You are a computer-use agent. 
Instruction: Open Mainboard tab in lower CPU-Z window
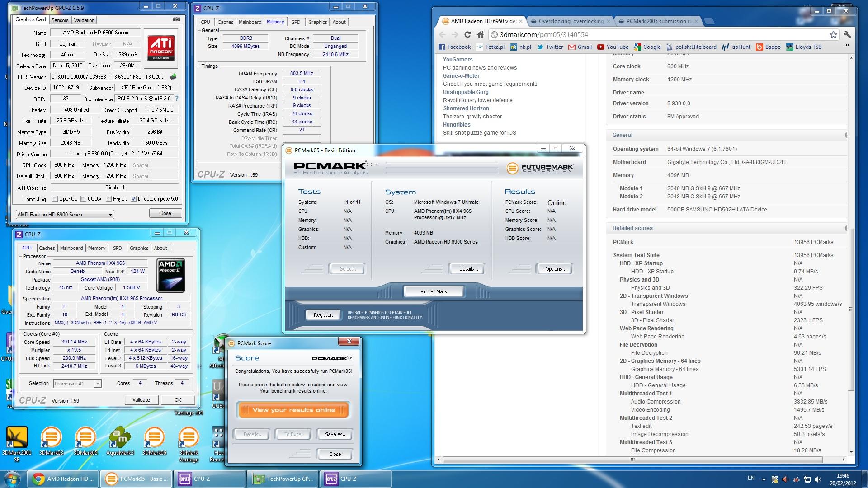tap(71, 248)
